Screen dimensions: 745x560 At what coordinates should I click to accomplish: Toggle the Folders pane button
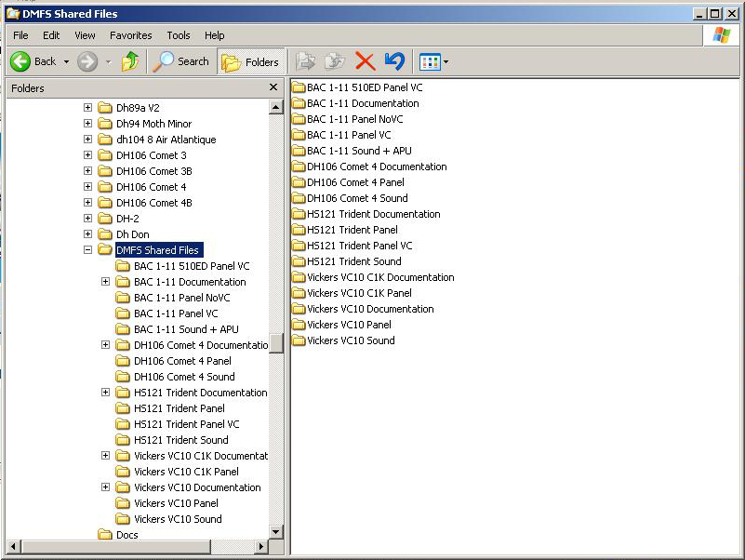click(250, 61)
